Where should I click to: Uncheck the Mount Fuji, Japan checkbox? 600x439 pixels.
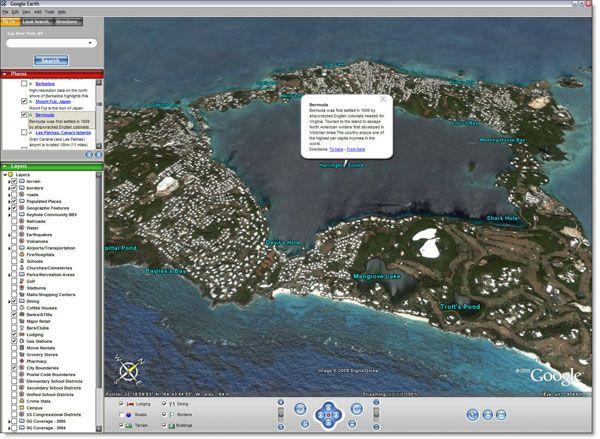point(24,101)
